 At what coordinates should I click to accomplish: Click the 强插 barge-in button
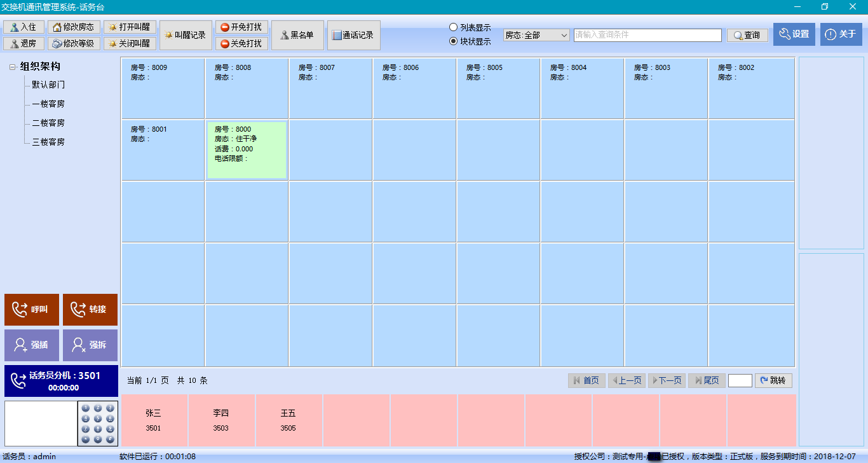pyautogui.click(x=32, y=345)
